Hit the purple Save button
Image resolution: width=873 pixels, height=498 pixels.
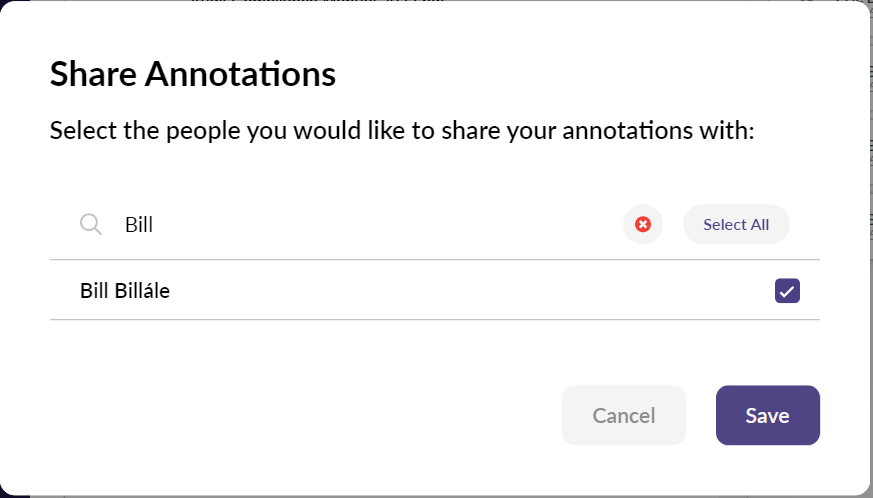coord(768,415)
